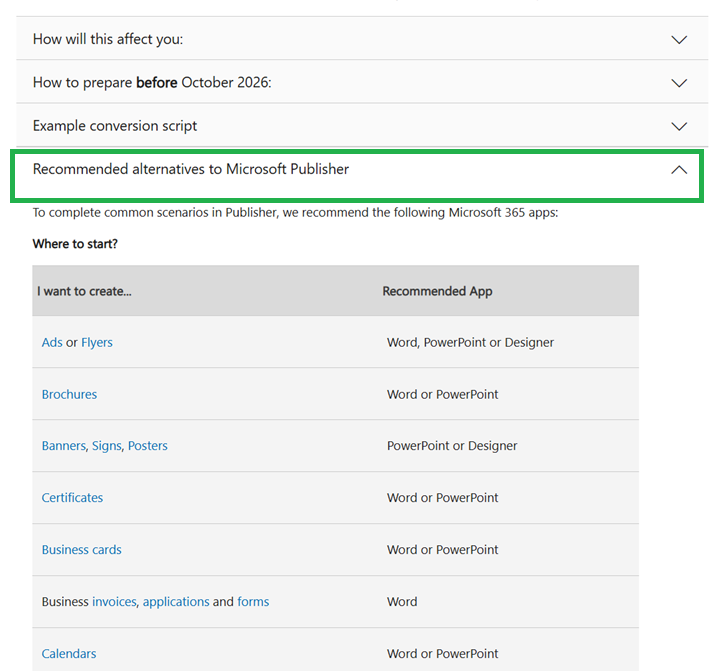Go to the Posters link
Viewport: 716px width, 671px height.
coord(148,446)
